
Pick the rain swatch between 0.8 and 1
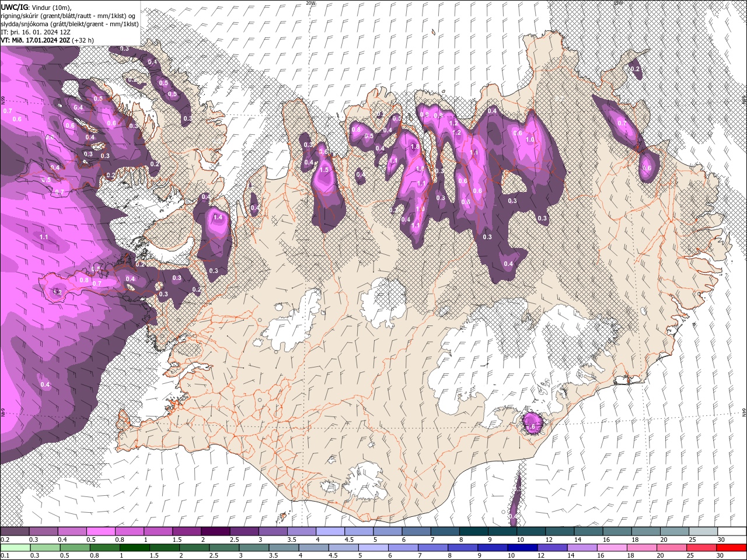pyautogui.click(x=104, y=548)
